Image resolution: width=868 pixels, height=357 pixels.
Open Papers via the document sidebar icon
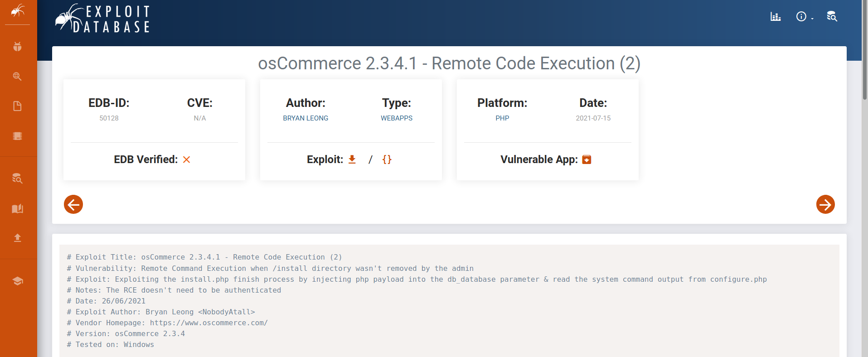pos(18,106)
